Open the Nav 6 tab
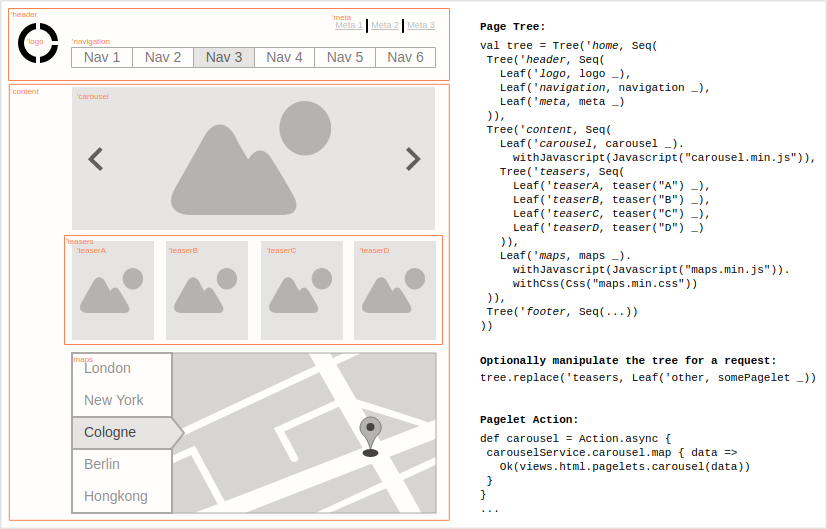 (x=406, y=57)
